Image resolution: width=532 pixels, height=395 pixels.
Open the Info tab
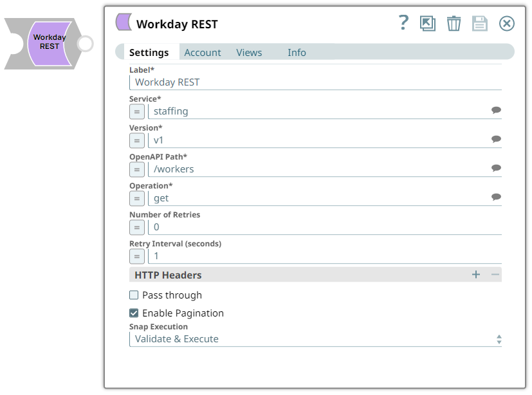(x=297, y=53)
